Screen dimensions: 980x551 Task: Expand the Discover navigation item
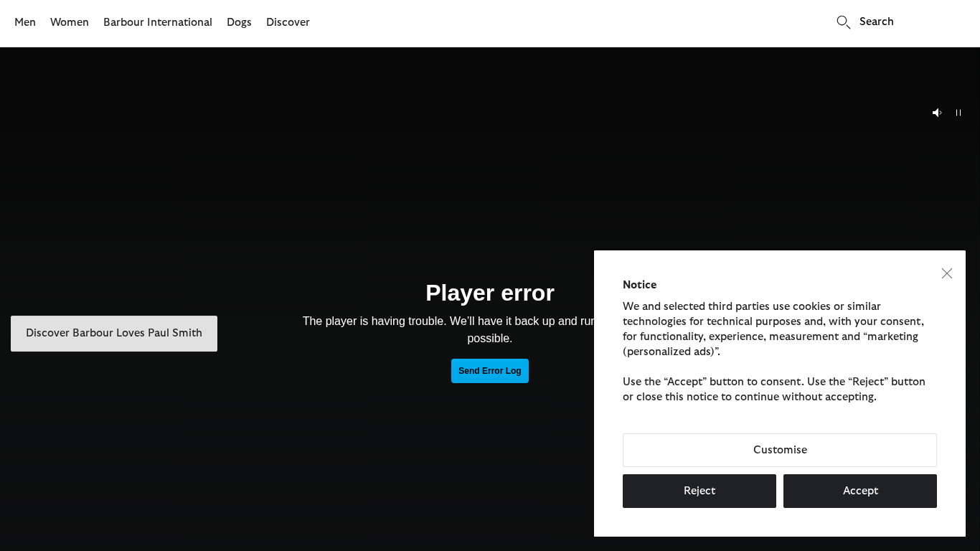[x=288, y=22]
